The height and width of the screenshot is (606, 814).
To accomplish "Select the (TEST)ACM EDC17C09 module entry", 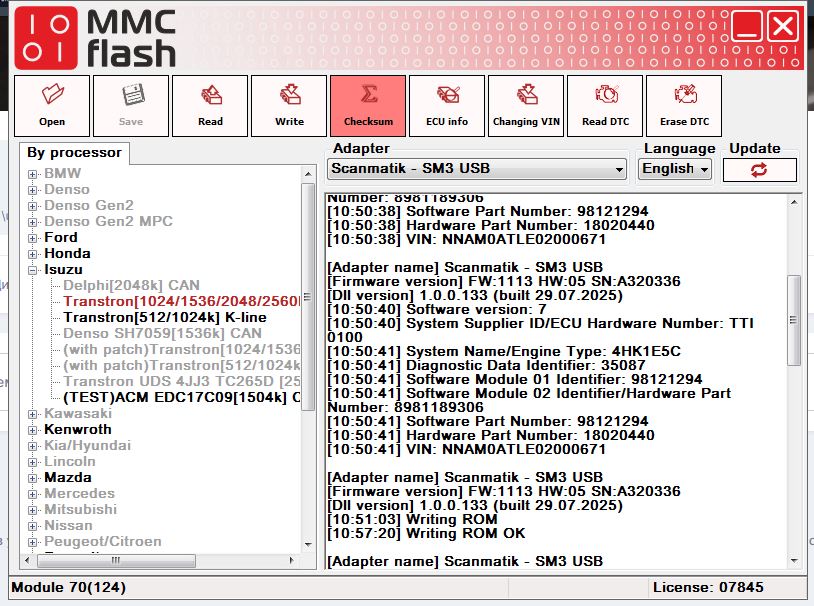I will 180,397.
